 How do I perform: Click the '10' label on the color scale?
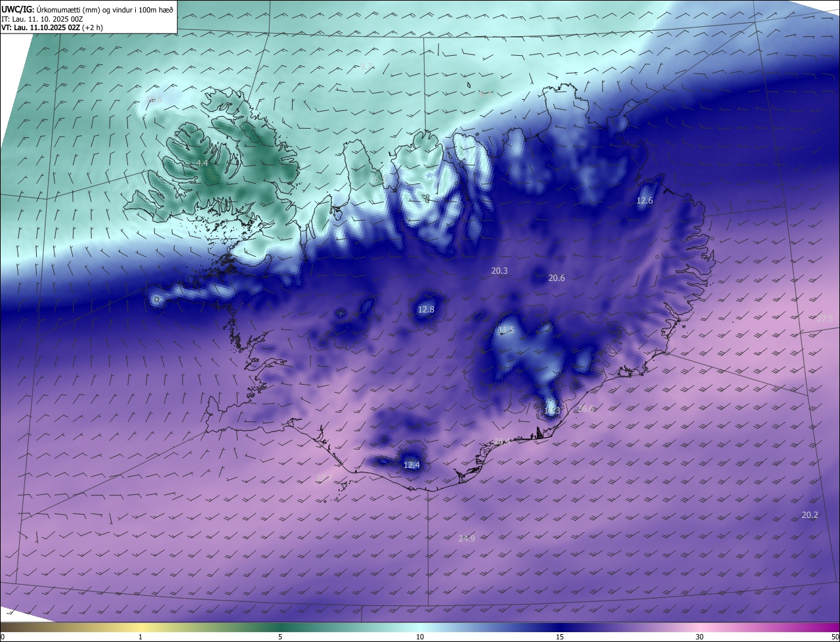[420, 637]
